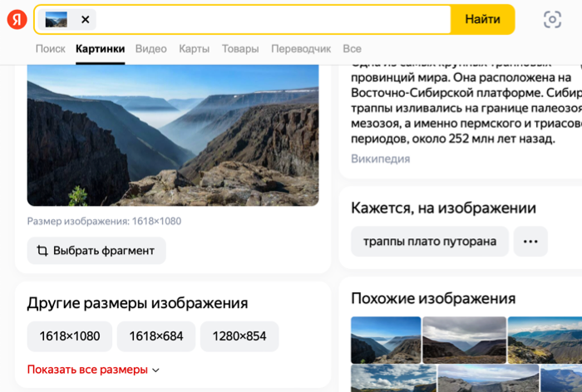The image size is (582, 392).
Task: Click the uploaded image thumbnail in search bar
Action: (x=57, y=19)
